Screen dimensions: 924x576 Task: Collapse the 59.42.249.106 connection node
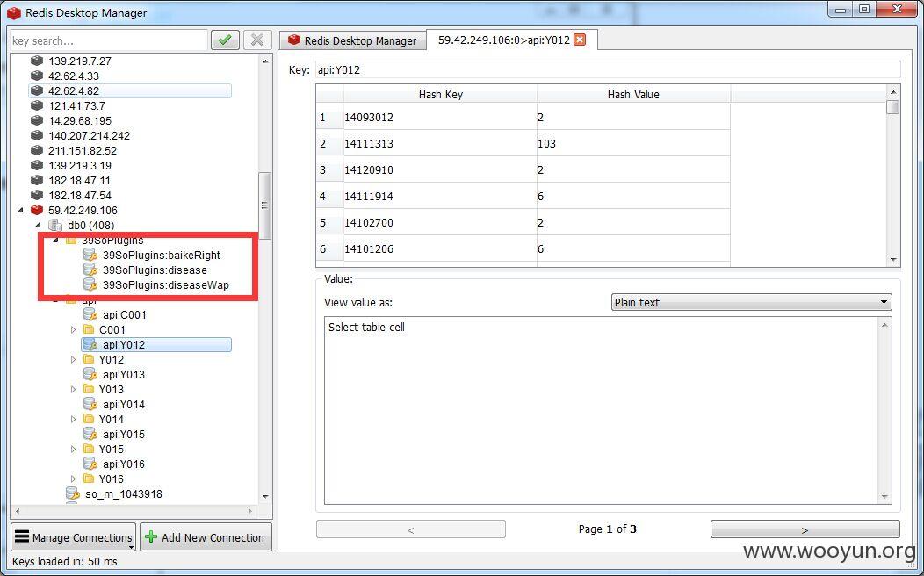tap(21, 210)
